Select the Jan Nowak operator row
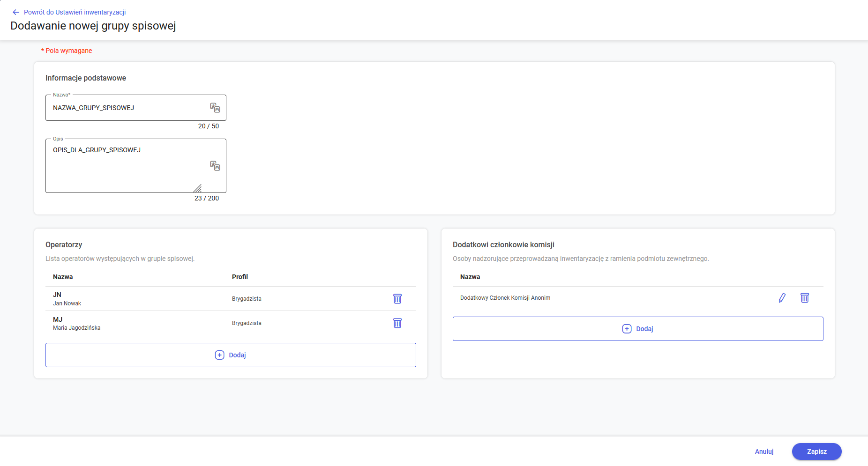The width and height of the screenshot is (868, 466). pyautogui.click(x=141, y=299)
